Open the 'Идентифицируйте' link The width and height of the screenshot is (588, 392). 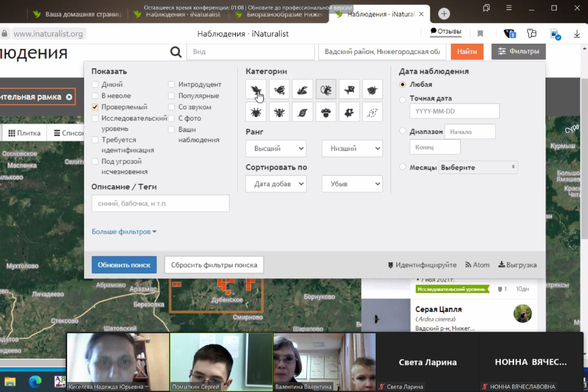(x=422, y=265)
